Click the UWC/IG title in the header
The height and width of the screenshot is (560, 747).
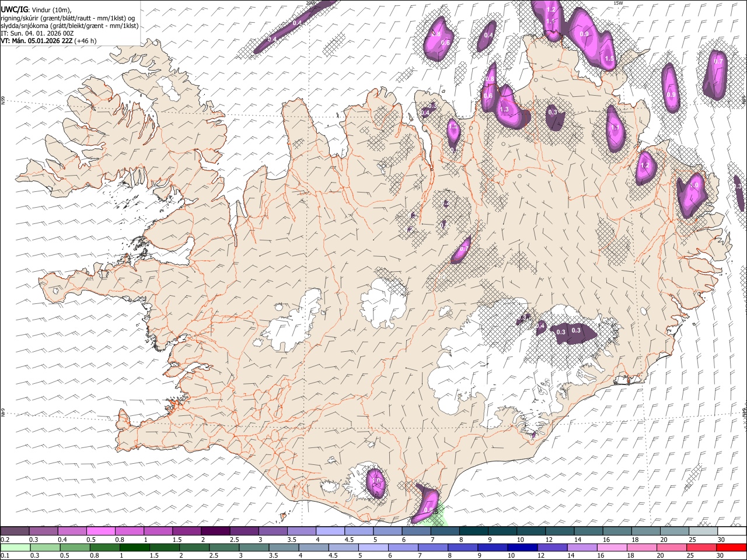[14, 9]
